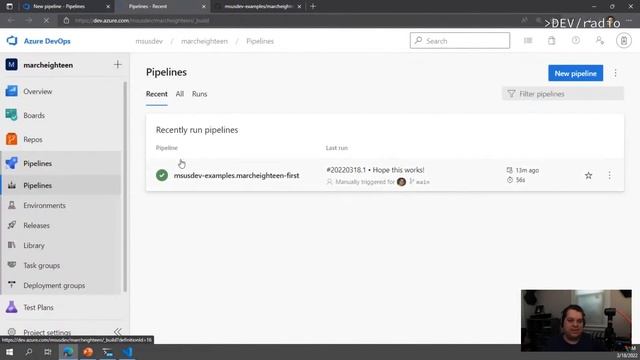Viewport: 640px width, 360px height.
Task: Open the help icon in header
Action: 576,40
